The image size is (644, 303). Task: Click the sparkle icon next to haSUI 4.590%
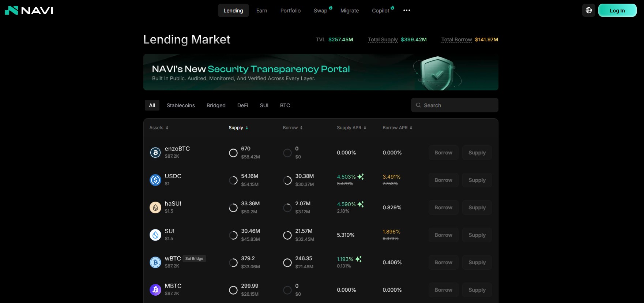coord(361,204)
